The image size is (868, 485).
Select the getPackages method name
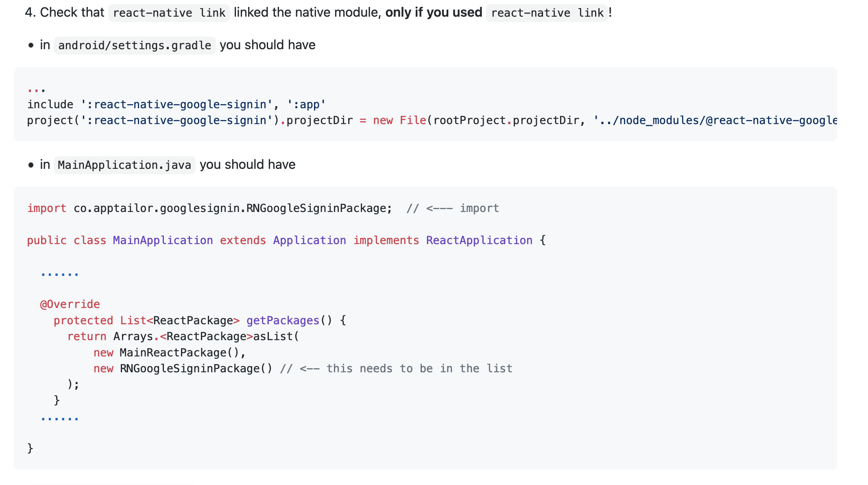point(283,320)
